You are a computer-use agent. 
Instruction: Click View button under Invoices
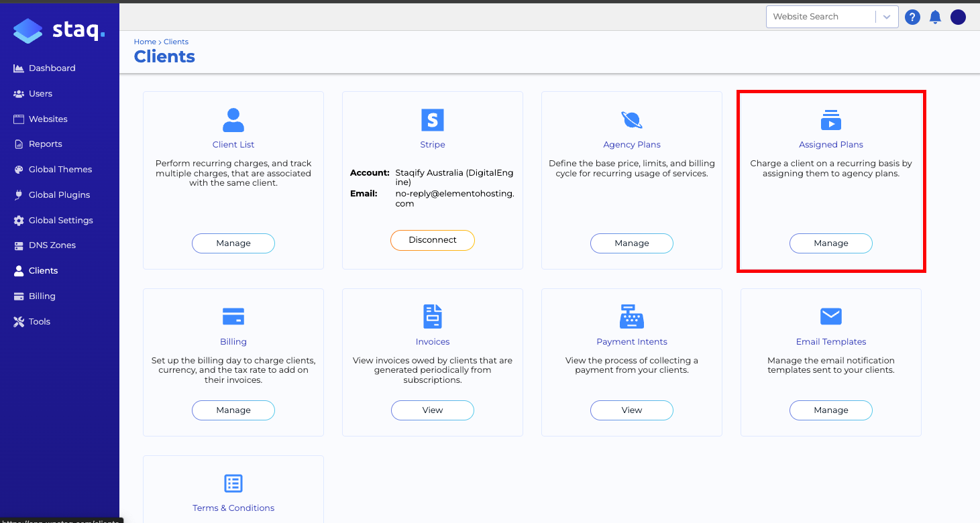pyautogui.click(x=433, y=410)
